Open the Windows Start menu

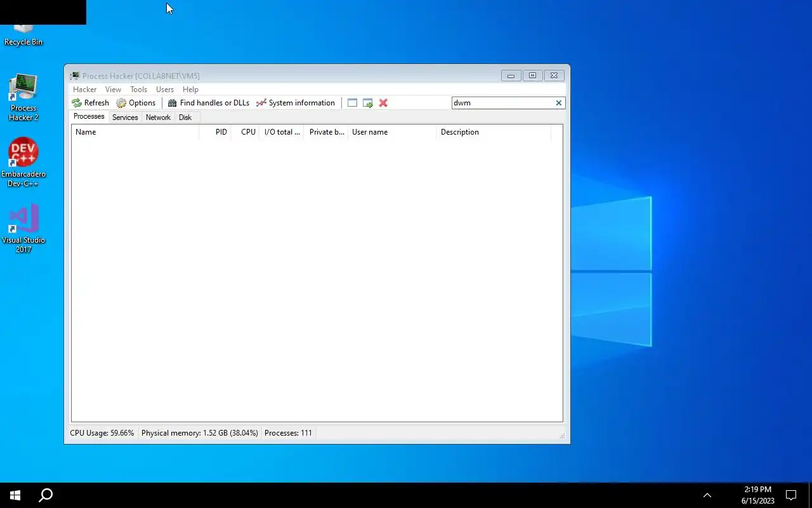(x=15, y=495)
